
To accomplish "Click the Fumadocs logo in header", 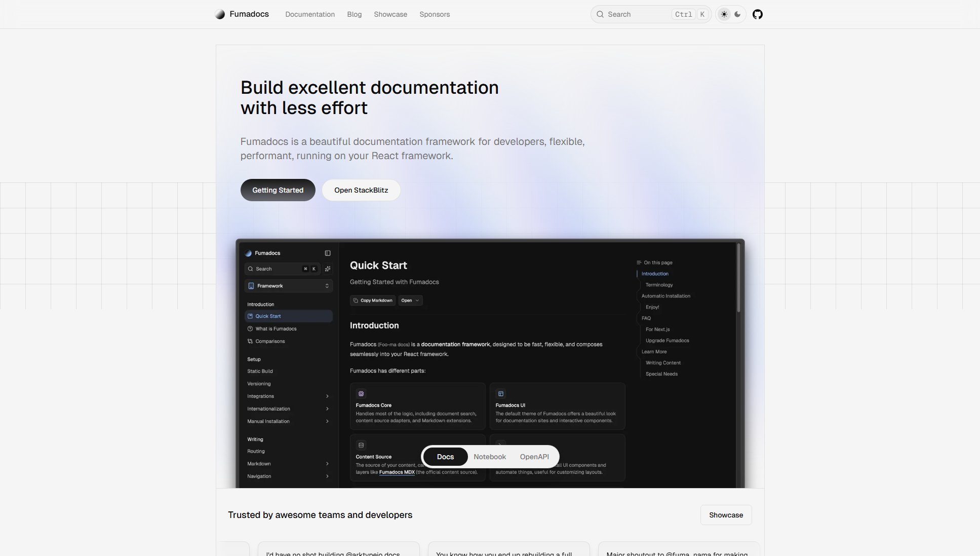I will [x=242, y=14].
